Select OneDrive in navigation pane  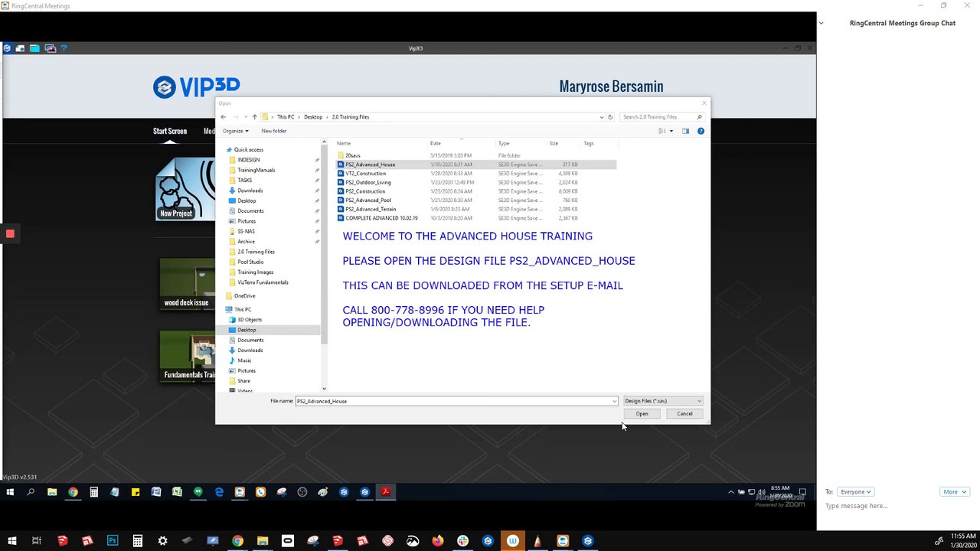(x=244, y=296)
